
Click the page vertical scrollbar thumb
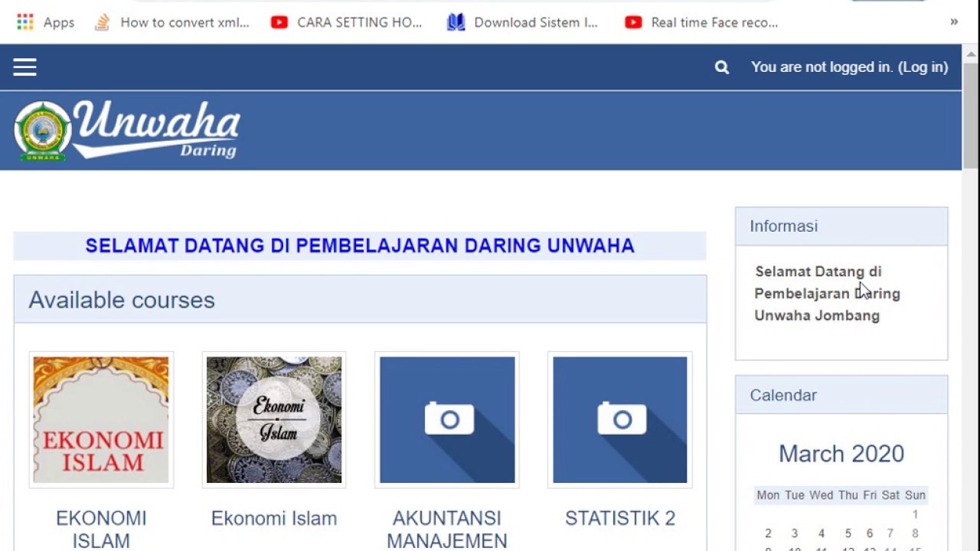click(x=971, y=115)
